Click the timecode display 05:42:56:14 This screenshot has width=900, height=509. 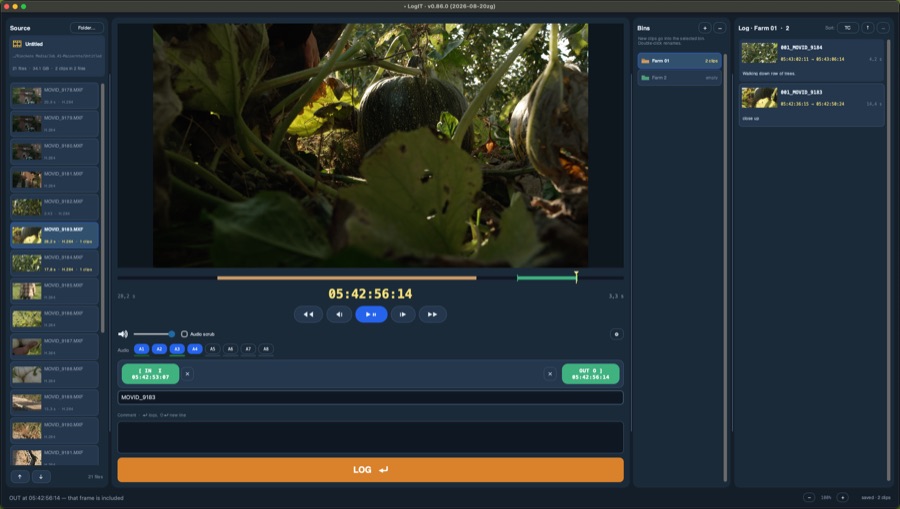point(370,294)
